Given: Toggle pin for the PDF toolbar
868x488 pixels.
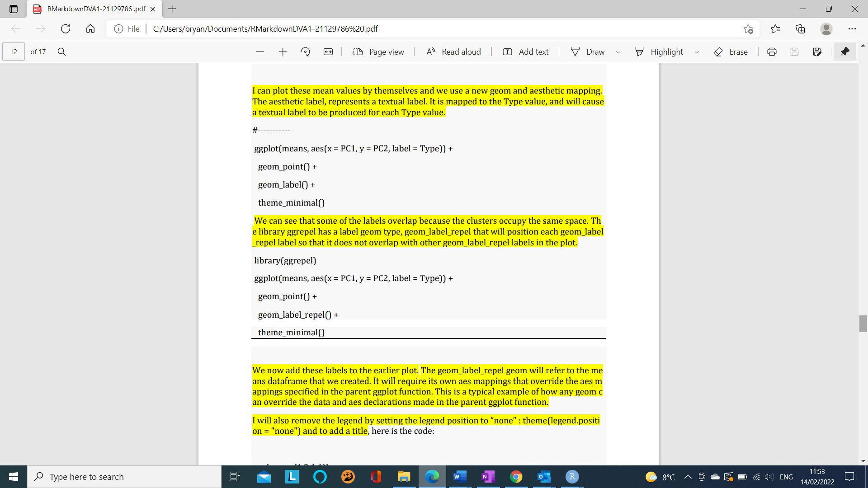Looking at the screenshot, I should 844,52.
